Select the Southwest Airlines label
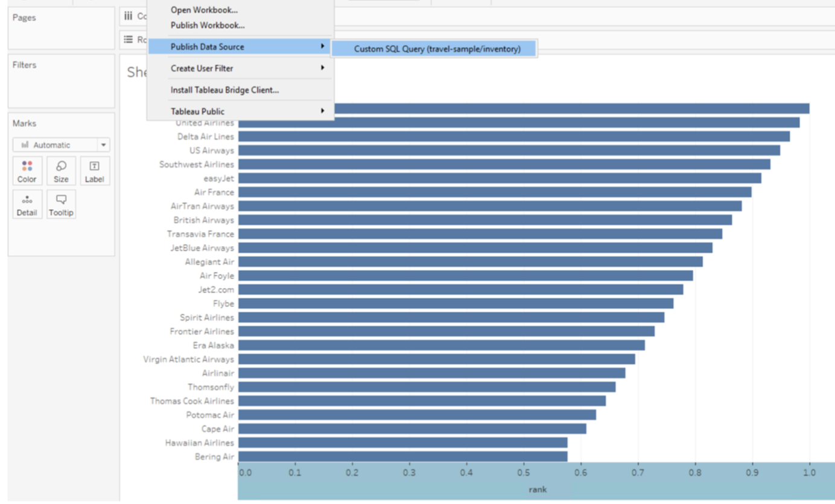The image size is (835, 504). tap(197, 164)
